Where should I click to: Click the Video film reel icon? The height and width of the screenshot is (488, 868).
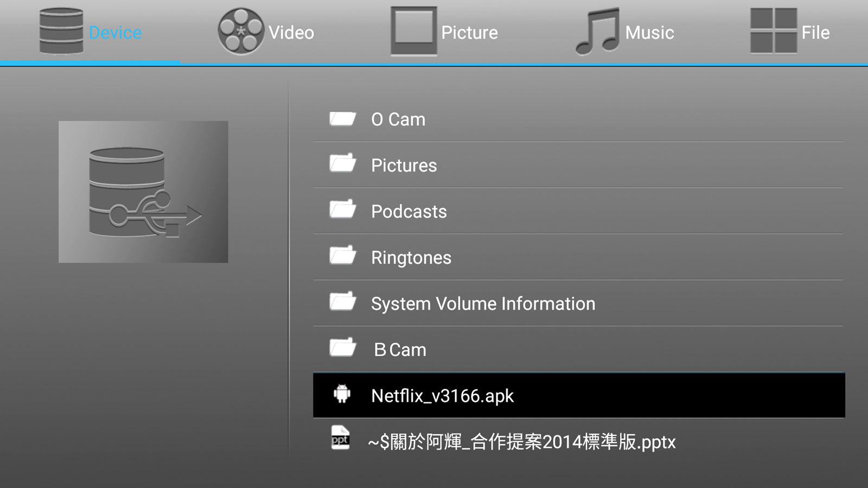point(240,31)
